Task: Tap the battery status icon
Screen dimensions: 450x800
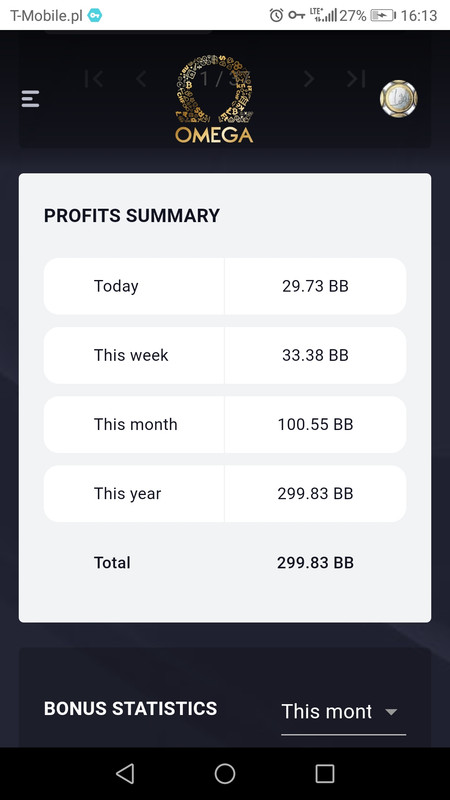Action: [383, 15]
